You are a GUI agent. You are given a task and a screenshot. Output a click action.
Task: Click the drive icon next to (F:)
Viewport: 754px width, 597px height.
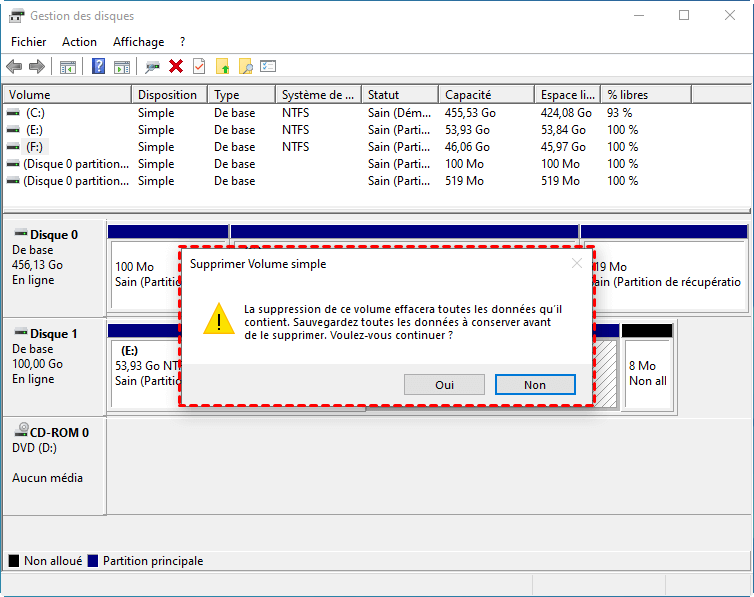point(13,147)
